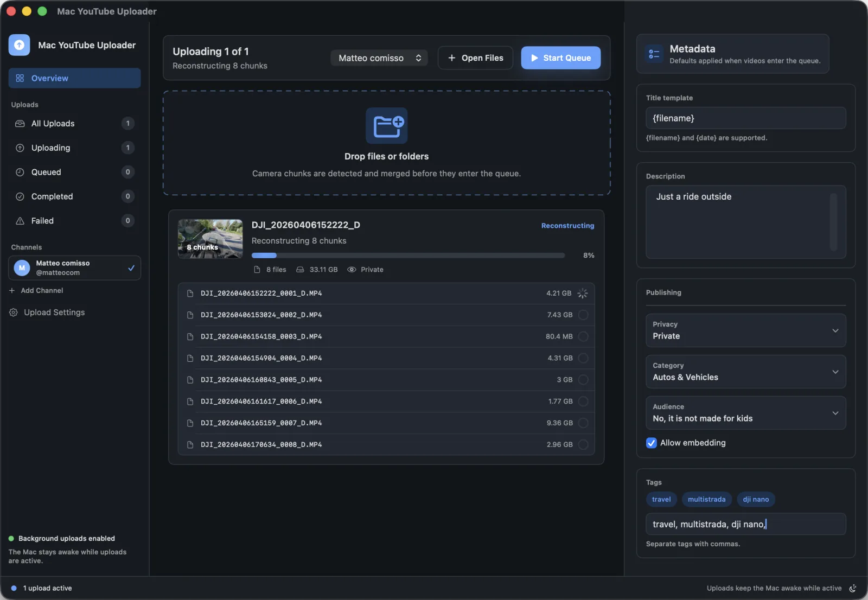Screen dimensions: 868x600
Task: Click the status circle for the 3 GB chunk
Action: click(583, 380)
